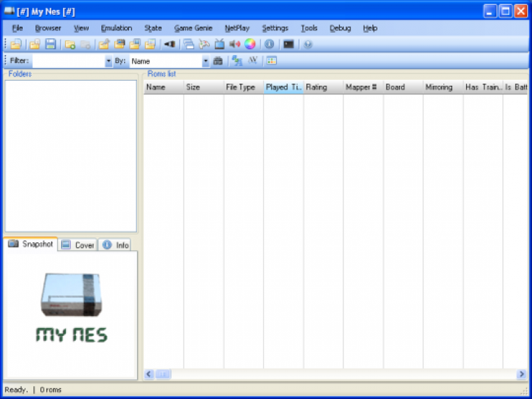The image size is (532, 399).
Task: Sort roms by Size column header
Action: click(204, 87)
